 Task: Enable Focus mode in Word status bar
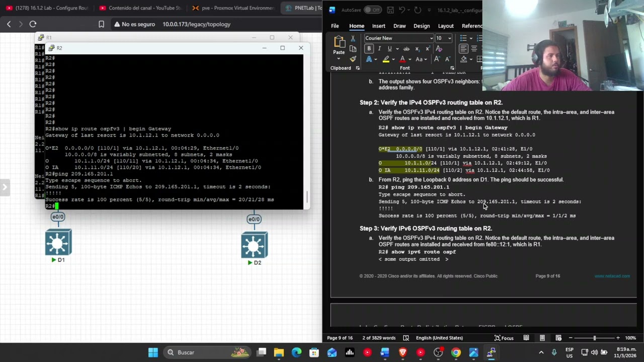pos(504,338)
